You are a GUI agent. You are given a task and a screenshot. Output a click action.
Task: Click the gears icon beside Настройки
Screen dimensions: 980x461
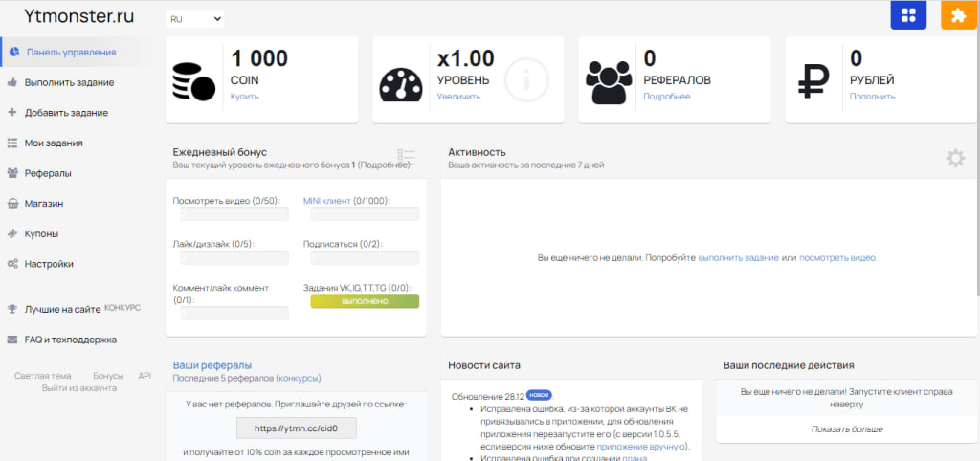pyautogui.click(x=11, y=264)
